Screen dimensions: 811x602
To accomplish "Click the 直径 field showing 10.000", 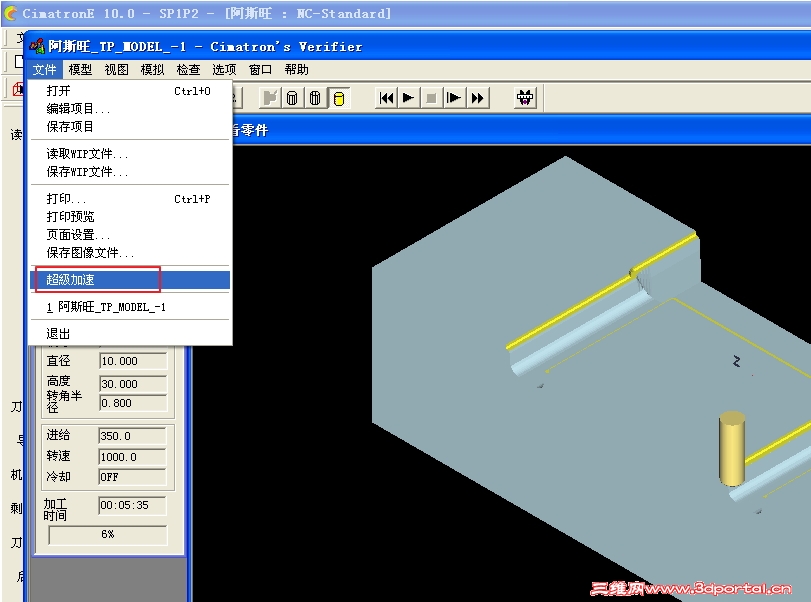I will 133,361.
